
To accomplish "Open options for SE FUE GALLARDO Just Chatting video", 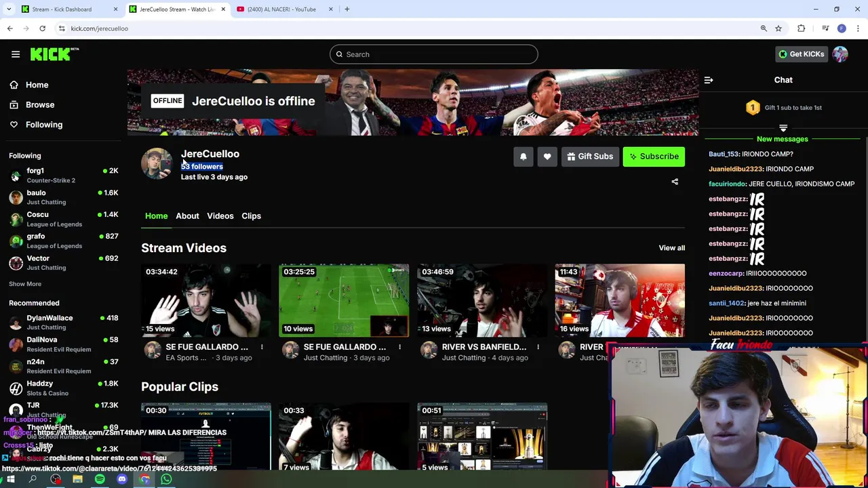I will [x=399, y=347].
